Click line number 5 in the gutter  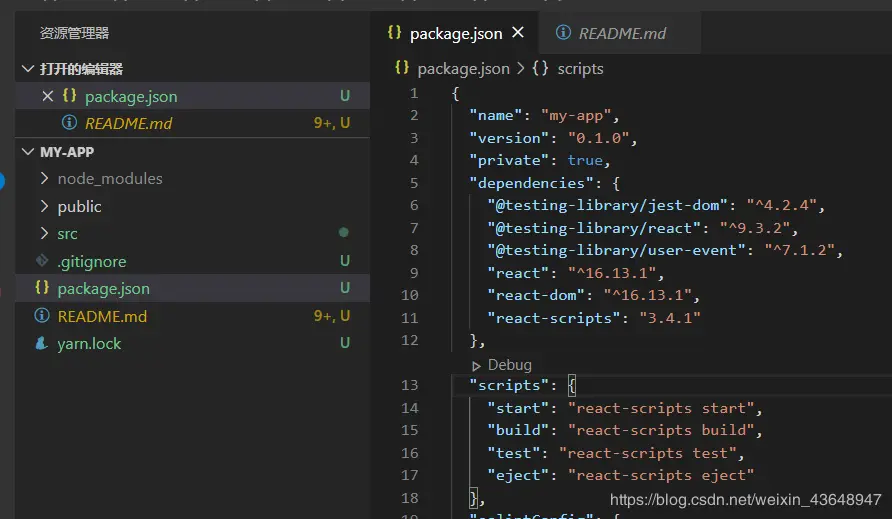coord(414,183)
